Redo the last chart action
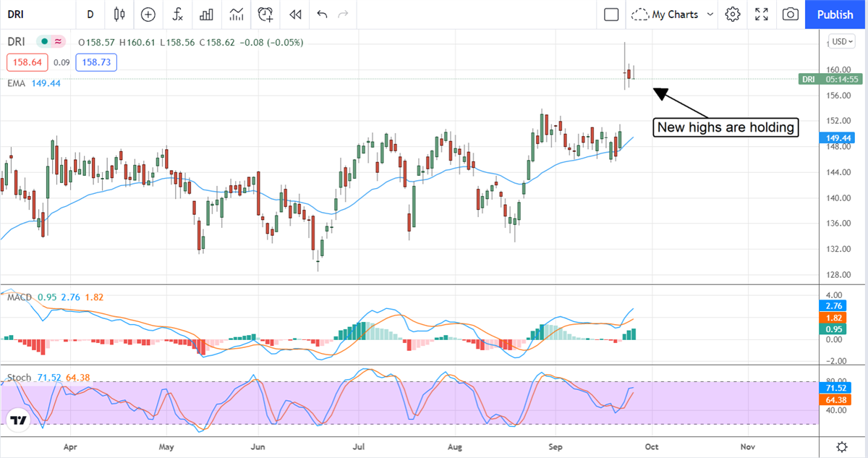The image size is (868, 458). 344,14
